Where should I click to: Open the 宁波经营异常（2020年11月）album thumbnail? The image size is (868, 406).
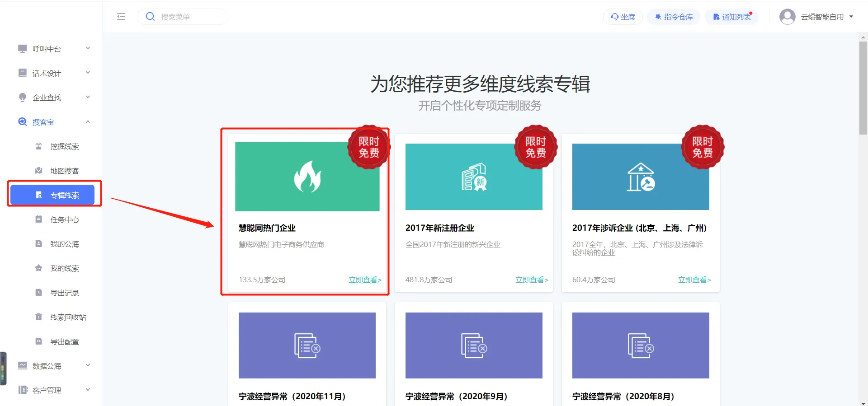point(307,345)
